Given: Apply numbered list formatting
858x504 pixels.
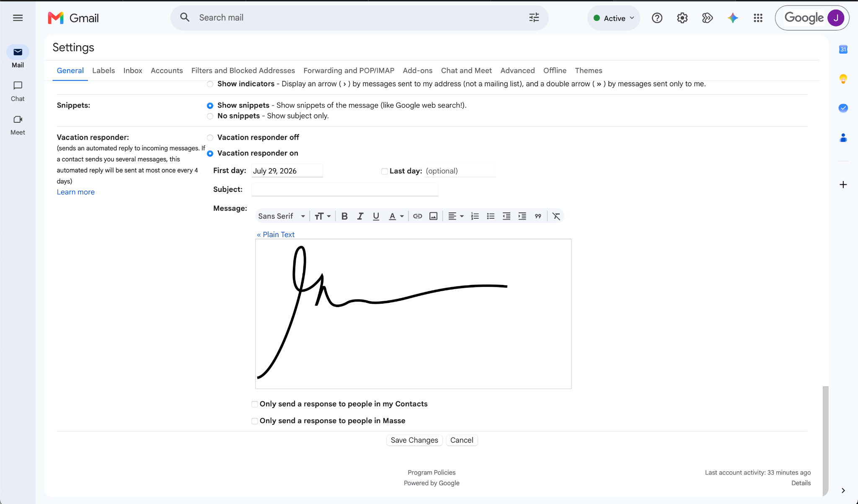Looking at the screenshot, I should point(475,216).
